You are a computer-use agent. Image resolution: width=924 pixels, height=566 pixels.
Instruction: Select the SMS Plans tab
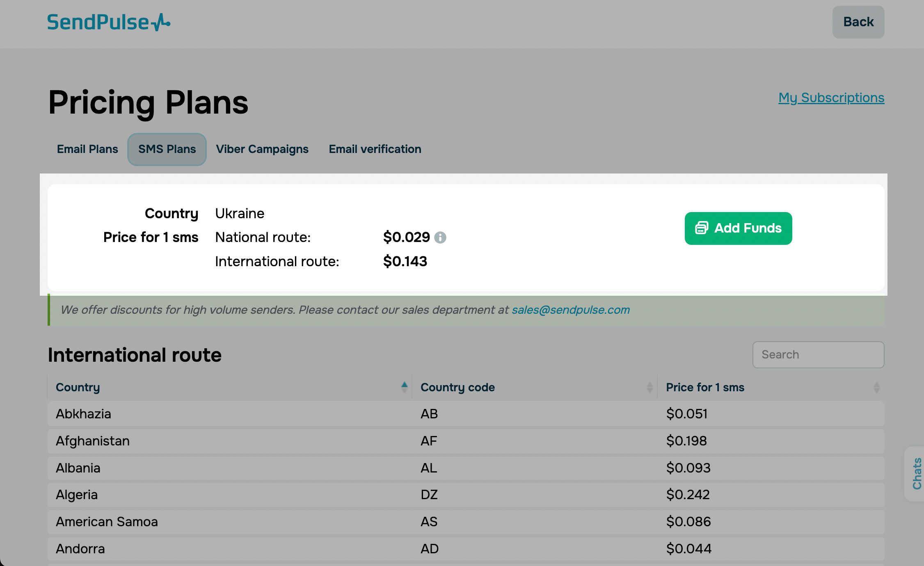[167, 149]
